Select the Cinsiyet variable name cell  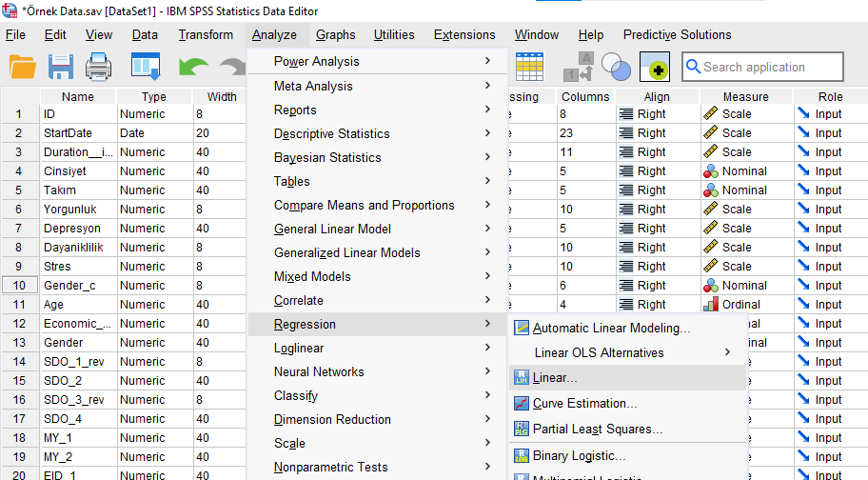(77, 171)
